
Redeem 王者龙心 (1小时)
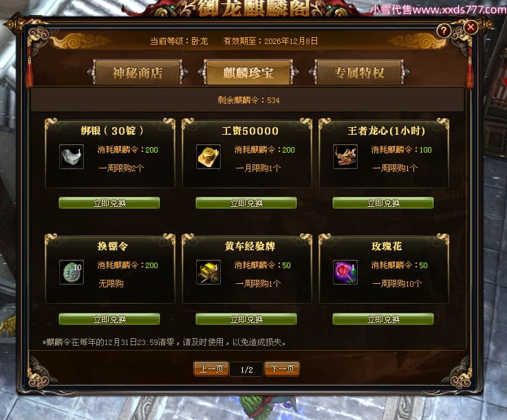(x=383, y=203)
